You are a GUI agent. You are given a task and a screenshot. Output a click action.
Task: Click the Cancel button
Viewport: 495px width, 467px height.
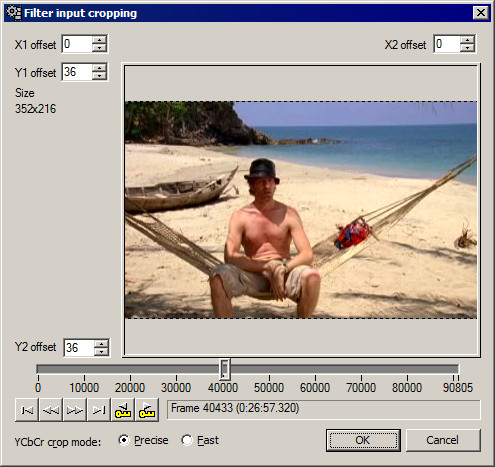(443, 440)
